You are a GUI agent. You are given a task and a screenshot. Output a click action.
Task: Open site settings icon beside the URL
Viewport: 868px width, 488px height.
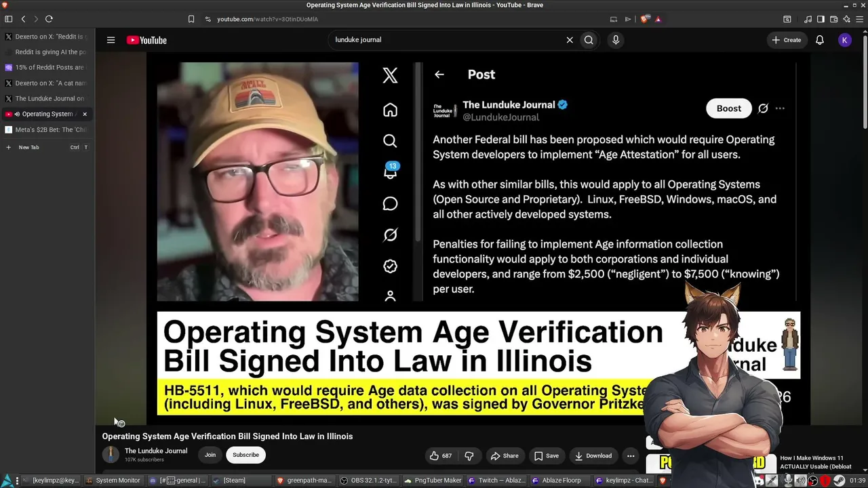click(x=208, y=19)
